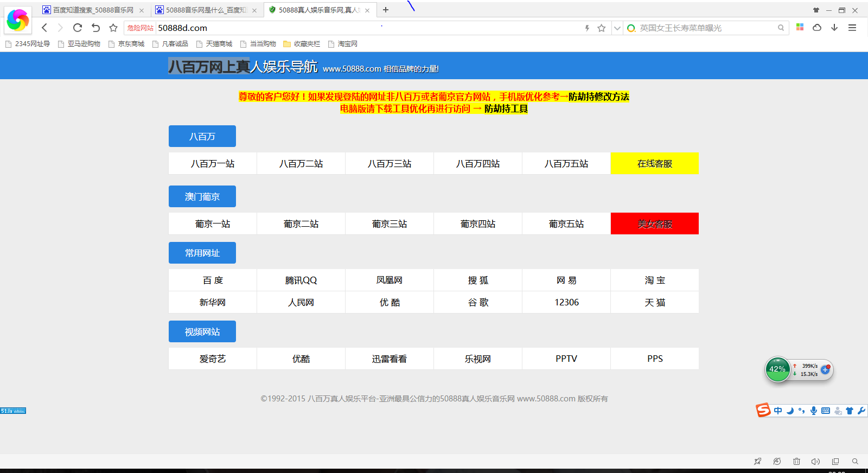Switch to 50888音乐网是什么 tab
868x473 pixels.
click(x=206, y=10)
